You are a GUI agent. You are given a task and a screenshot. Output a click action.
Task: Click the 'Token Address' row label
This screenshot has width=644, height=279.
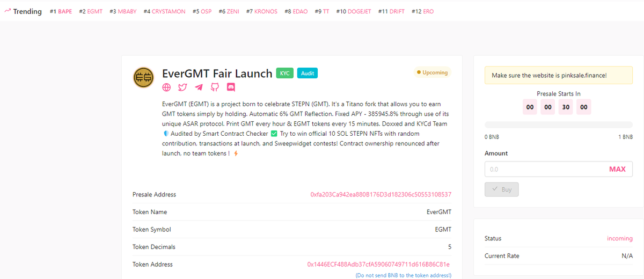(152, 265)
